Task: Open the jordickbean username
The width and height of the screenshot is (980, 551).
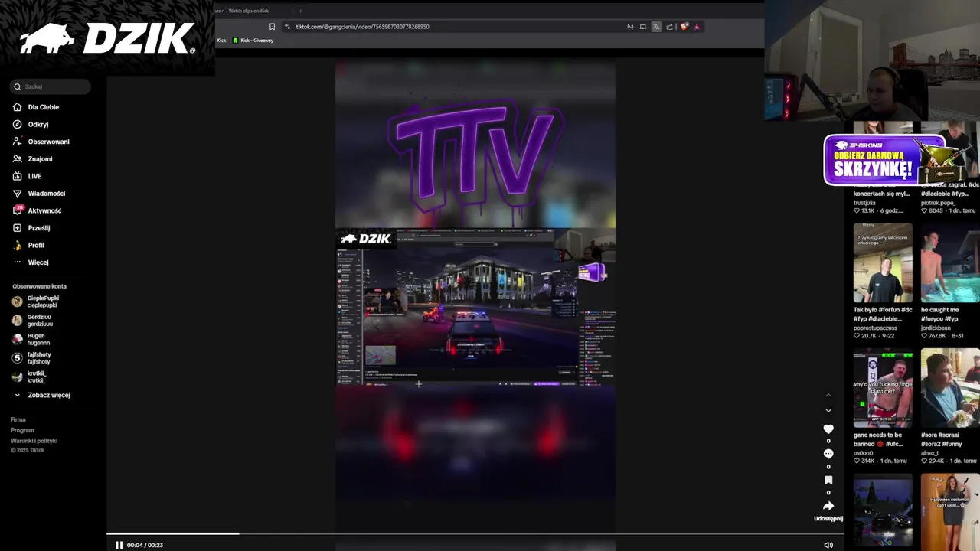Action: (936, 328)
